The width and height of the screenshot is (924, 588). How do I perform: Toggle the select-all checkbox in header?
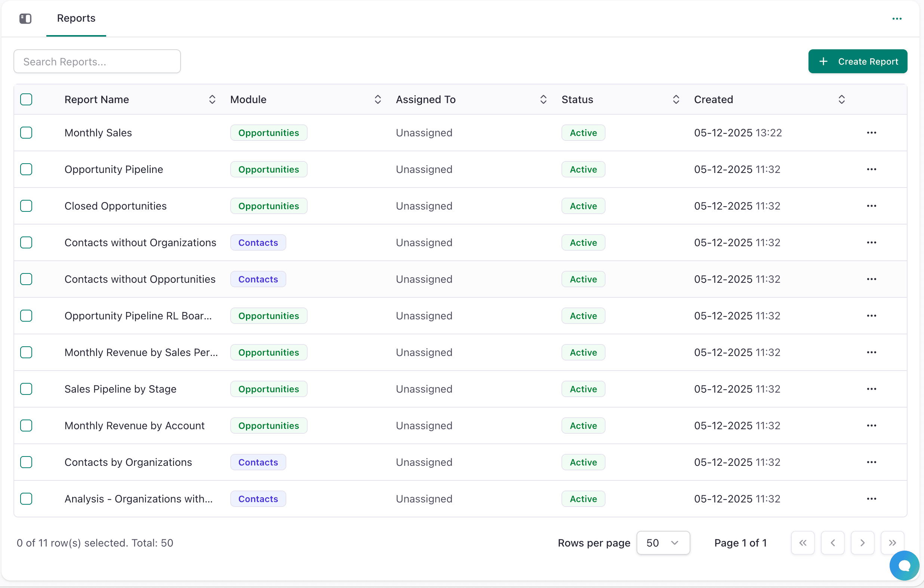click(26, 99)
